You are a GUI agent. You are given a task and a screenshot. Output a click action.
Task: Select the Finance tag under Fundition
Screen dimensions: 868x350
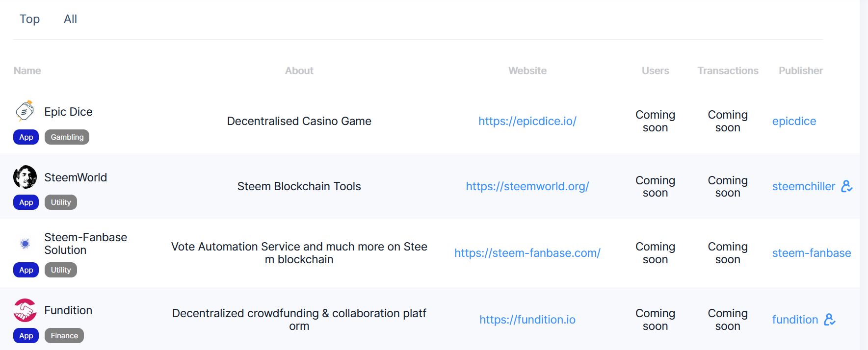(x=64, y=336)
